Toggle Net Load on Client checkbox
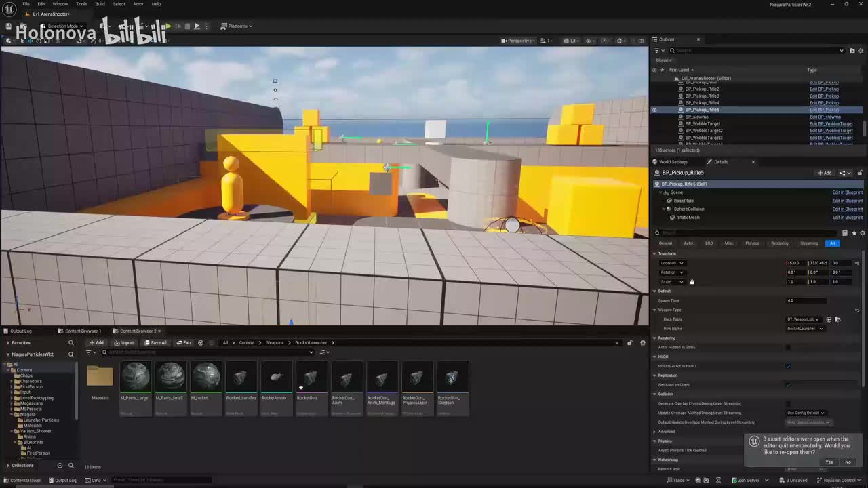This screenshot has height=488, width=868. tap(788, 385)
